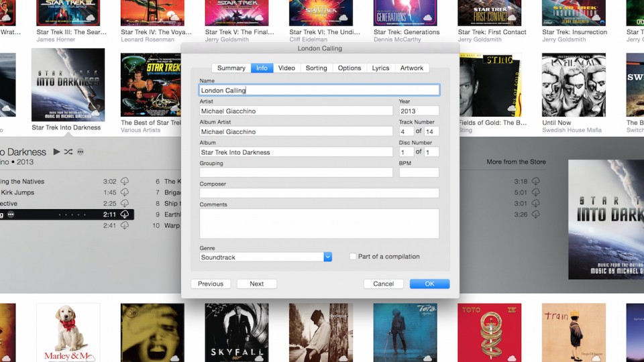Switch to the Options tab

(x=350, y=68)
